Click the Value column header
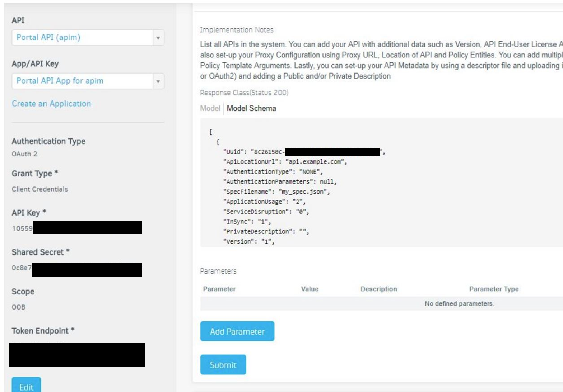Image resolution: width=563 pixels, height=392 pixels. (x=310, y=289)
